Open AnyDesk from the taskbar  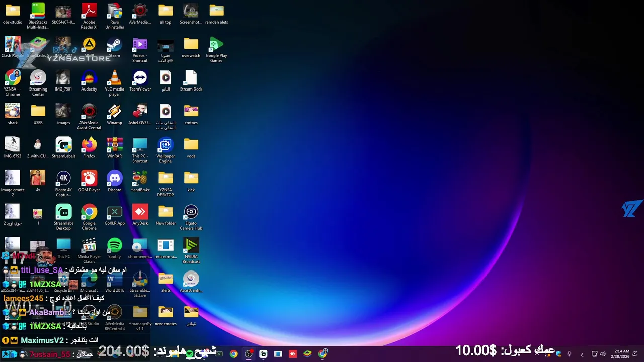293,354
